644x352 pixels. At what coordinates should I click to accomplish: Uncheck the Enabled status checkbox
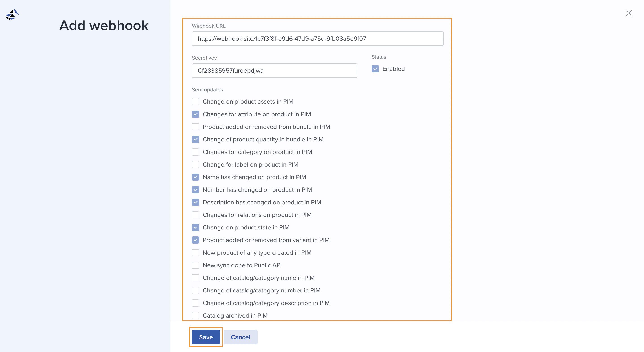point(375,69)
